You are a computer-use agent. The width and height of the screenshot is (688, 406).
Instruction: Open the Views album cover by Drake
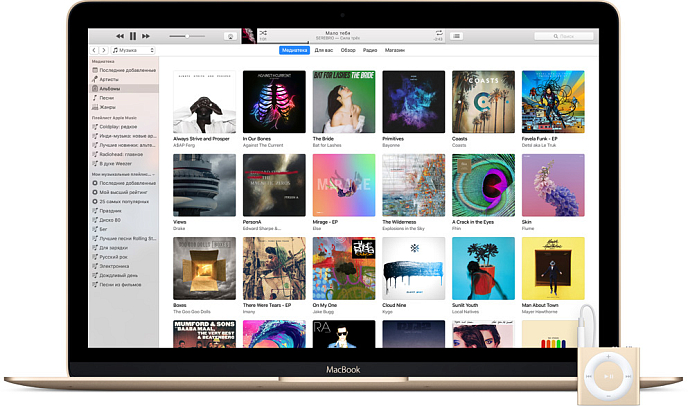click(204, 185)
